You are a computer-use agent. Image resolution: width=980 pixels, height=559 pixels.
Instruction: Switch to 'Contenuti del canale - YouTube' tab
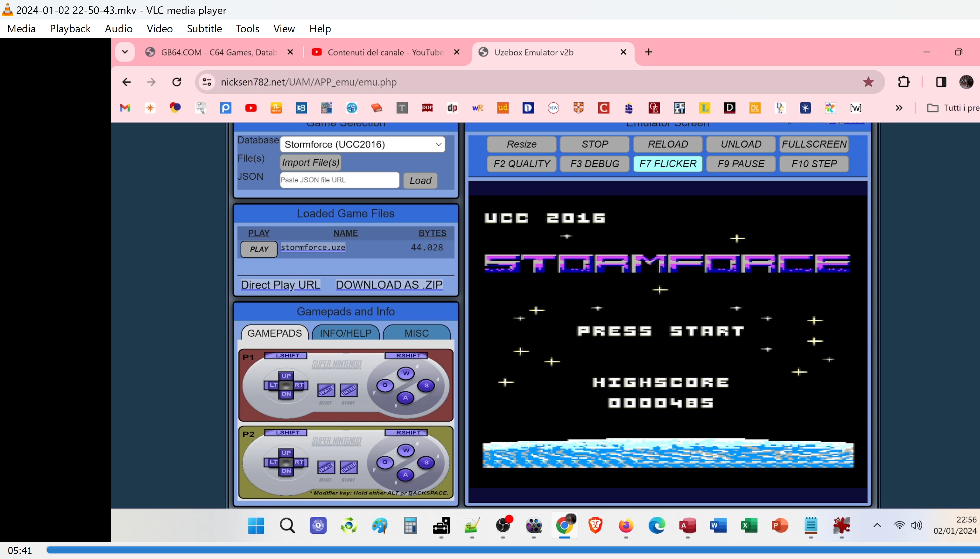pyautogui.click(x=385, y=52)
